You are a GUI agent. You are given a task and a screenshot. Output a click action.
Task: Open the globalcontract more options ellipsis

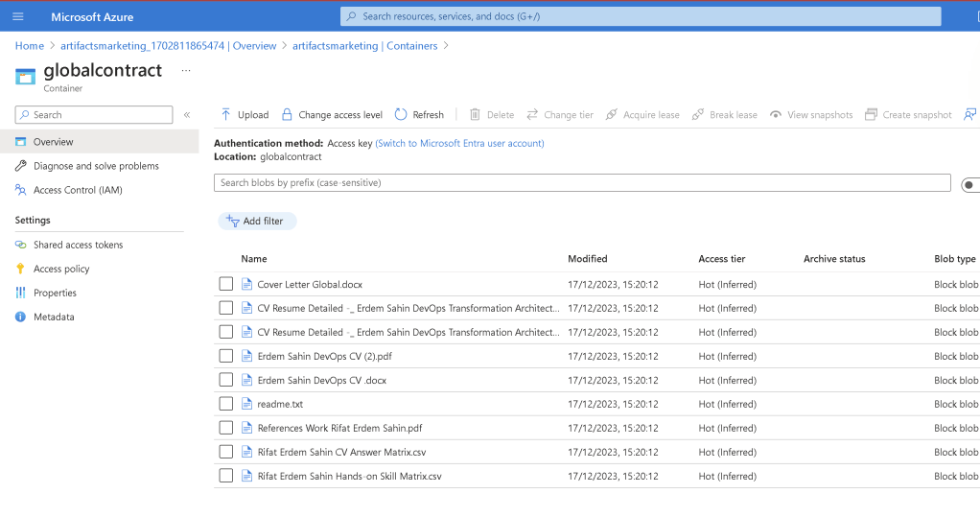coord(186,71)
